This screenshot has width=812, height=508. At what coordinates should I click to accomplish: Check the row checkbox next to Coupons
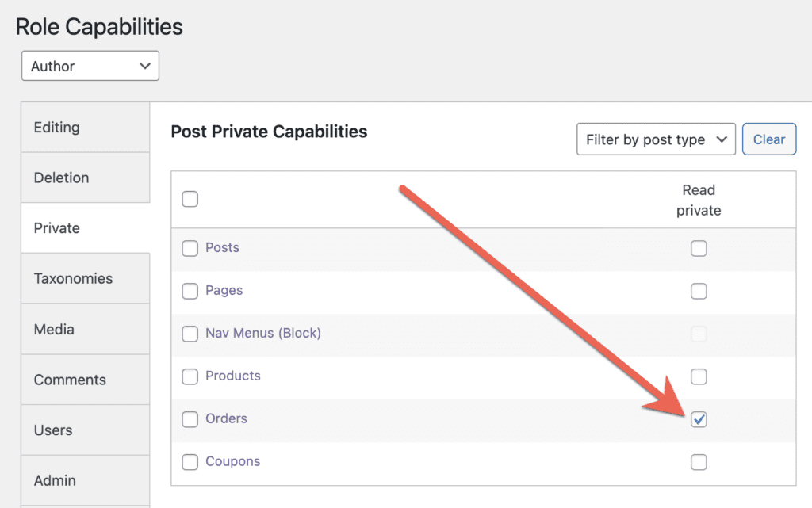click(x=190, y=462)
